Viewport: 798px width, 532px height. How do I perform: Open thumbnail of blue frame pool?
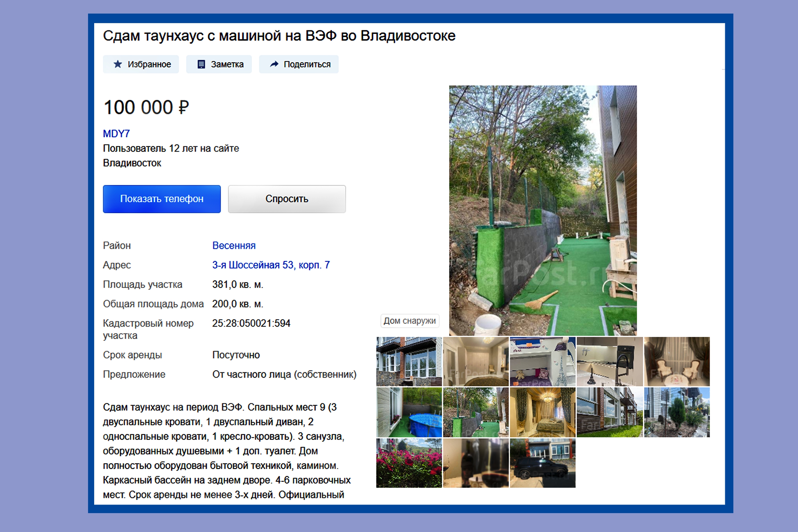[409, 412]
